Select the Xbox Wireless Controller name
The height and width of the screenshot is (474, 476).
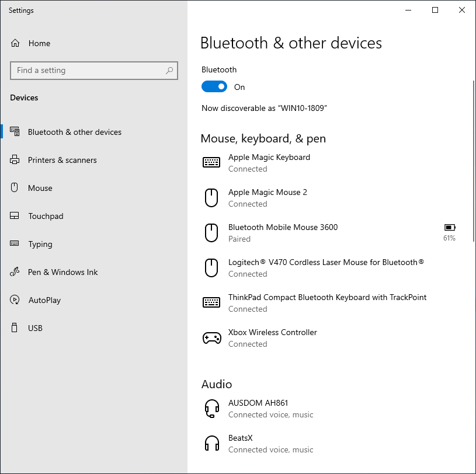click(272, 332)
